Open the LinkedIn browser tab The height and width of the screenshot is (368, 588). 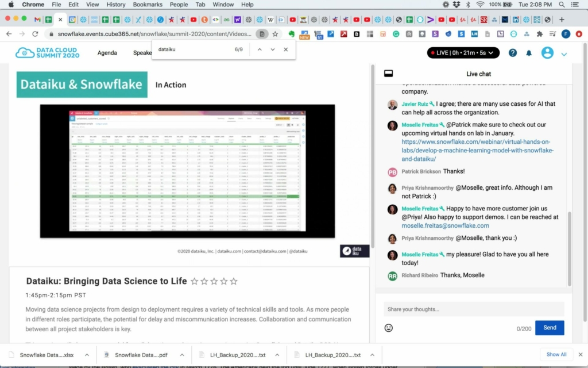tap(516, 20)
